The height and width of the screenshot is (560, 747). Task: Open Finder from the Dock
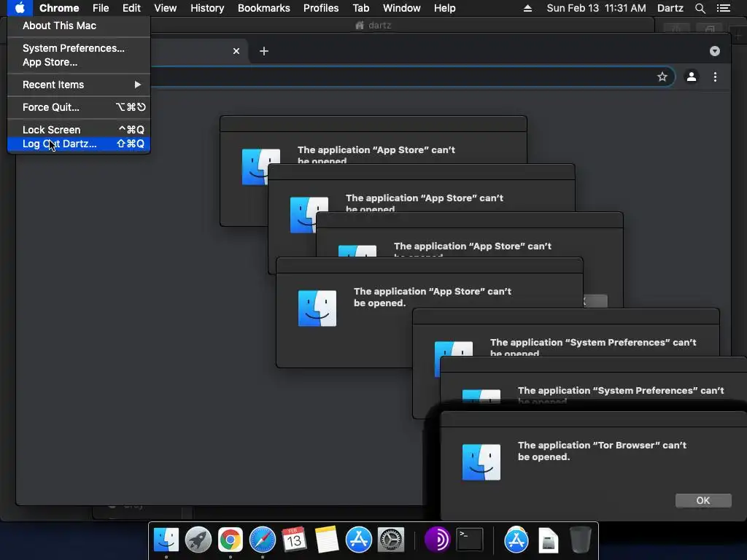tap(166, 540)
